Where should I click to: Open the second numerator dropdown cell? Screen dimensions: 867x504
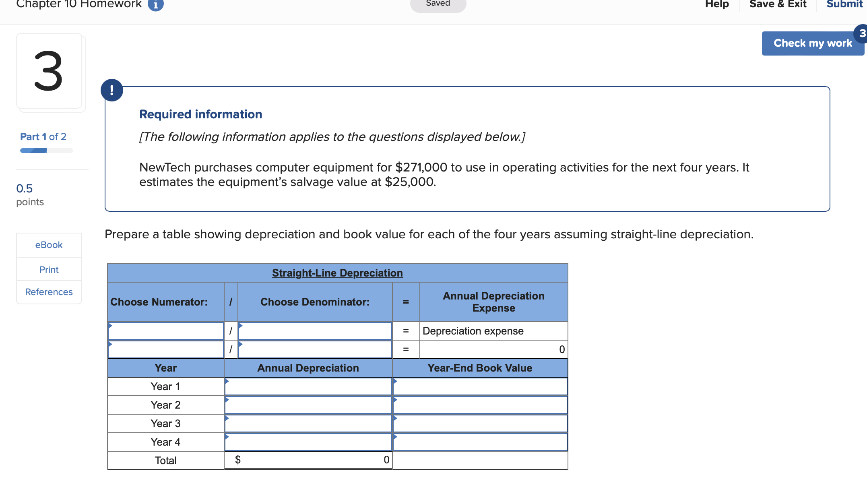pyautogui.click(x=166, y=349)
